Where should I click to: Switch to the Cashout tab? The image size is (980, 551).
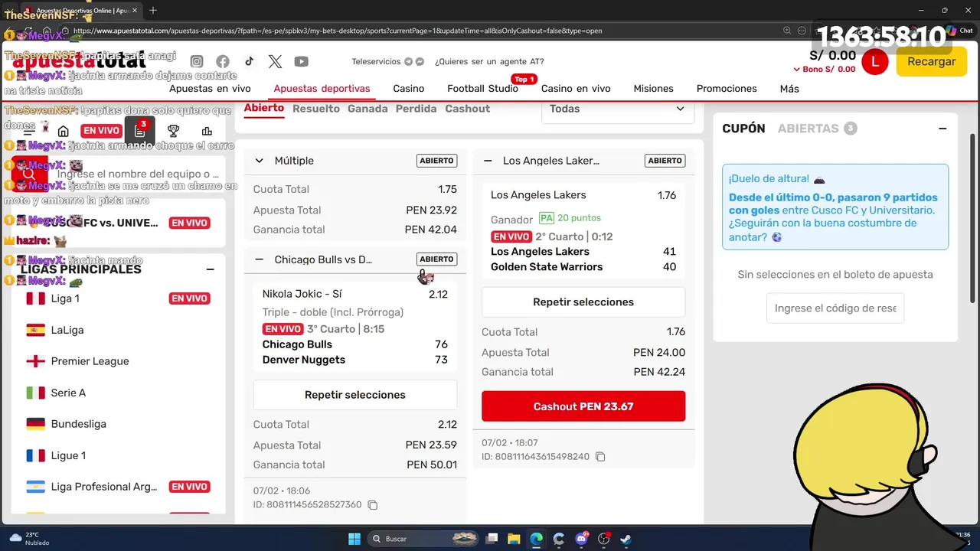468,109
